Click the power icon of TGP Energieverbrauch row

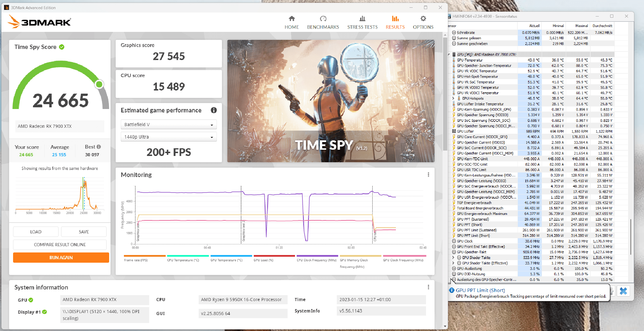pos(454,203)
